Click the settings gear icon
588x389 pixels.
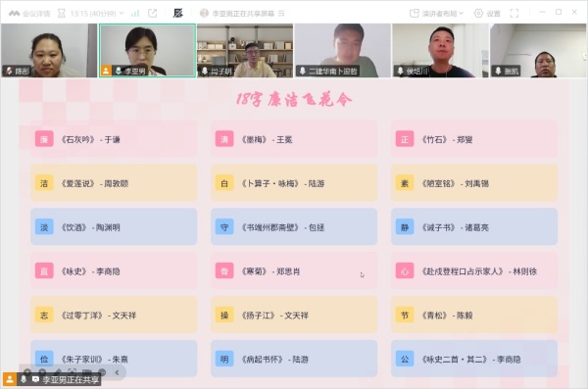pyautogui.click(x=478, y=14)
